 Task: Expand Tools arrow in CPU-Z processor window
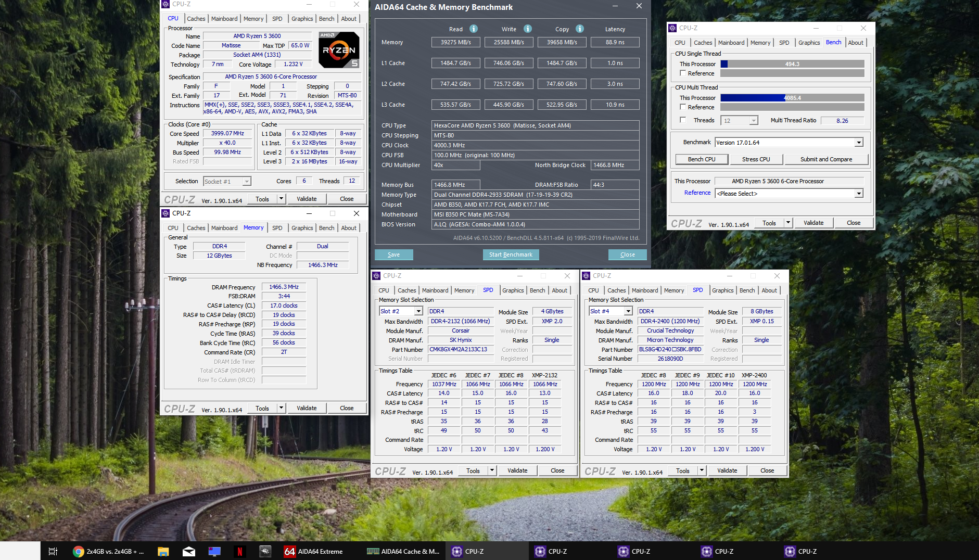[282, 199]
